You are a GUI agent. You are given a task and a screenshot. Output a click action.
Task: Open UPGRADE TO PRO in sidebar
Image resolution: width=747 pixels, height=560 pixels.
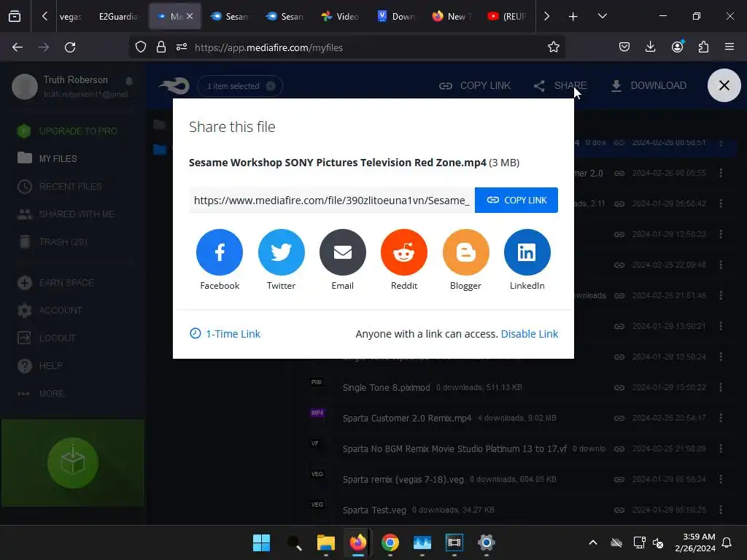click(x=66, y=131)
